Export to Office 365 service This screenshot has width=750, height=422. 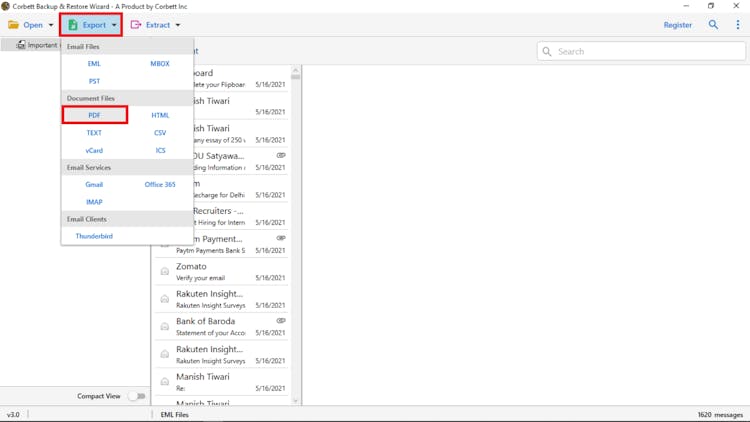160,185
